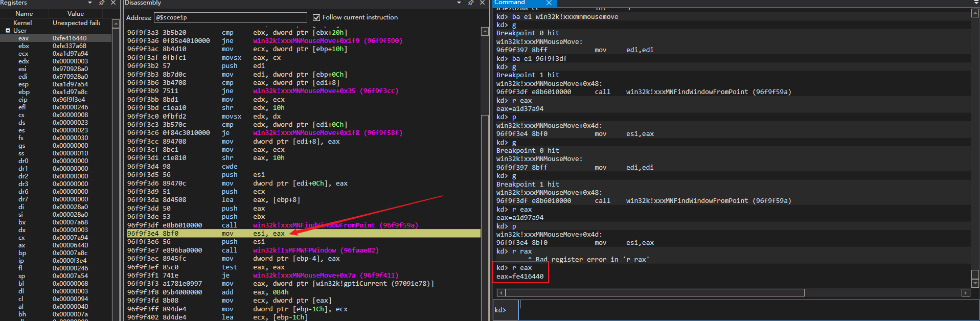Image resolution: width=980 pixels, height=321 pixels.
Task: Select the Kernel row in Registers
Action: click(56, 23)
